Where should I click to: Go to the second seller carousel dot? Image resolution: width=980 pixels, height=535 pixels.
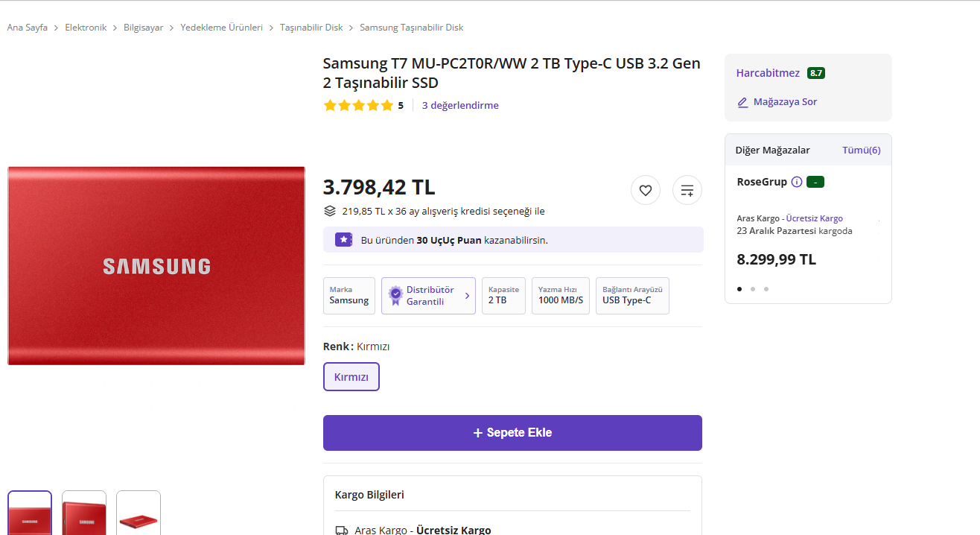[x=753, y=289]
